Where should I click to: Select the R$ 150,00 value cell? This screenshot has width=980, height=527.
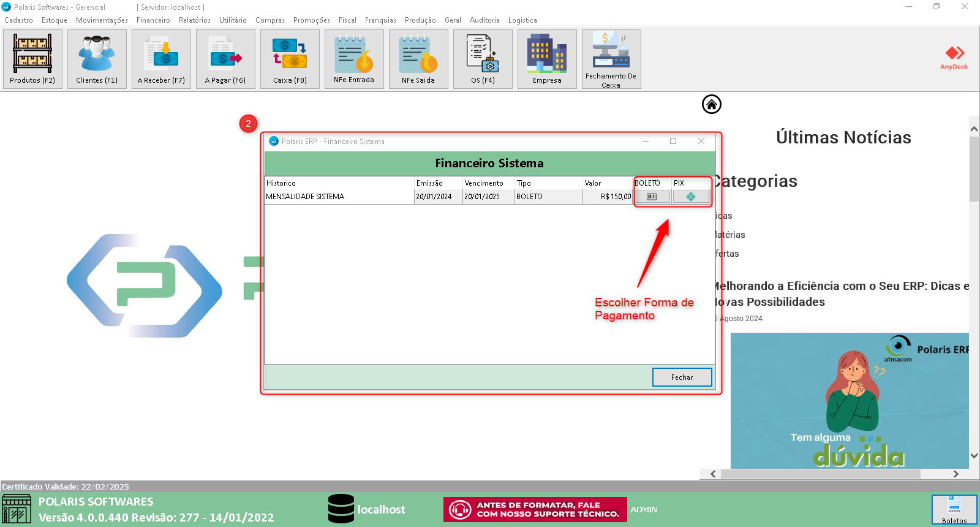tap(608, 197)
